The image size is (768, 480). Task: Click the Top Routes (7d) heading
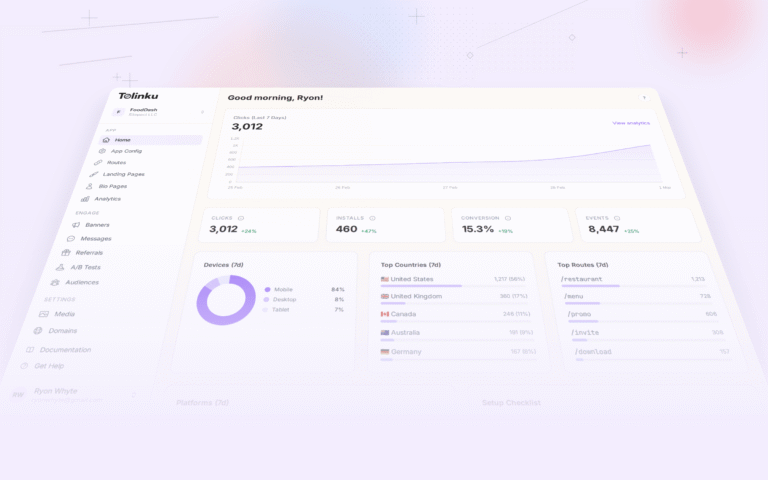(583, 265)
